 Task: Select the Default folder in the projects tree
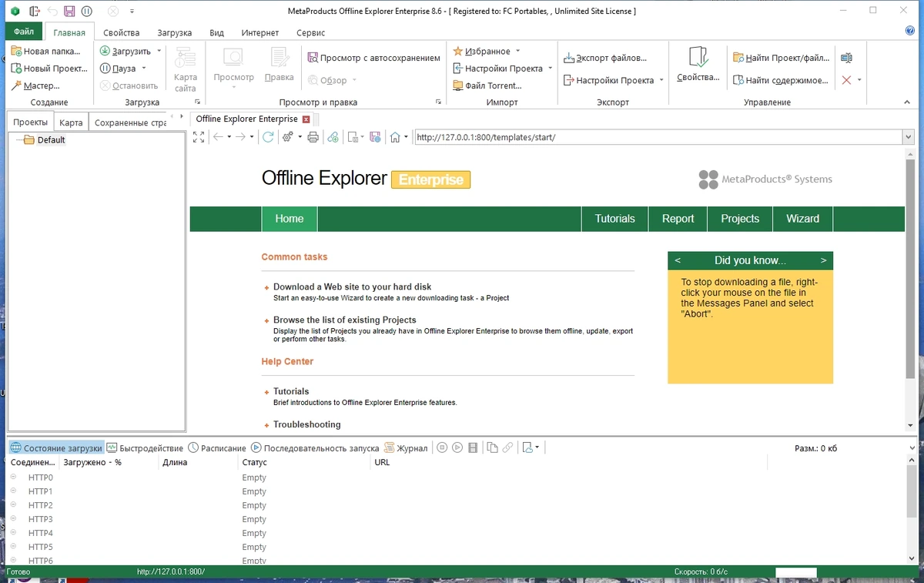coord(45,140)
